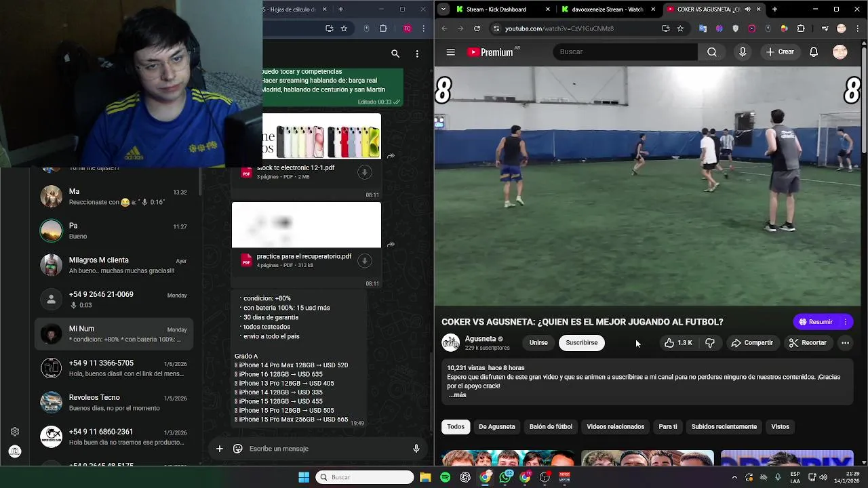Show hidden system tray icons
The image size is (868, 488).
point(734,477)
